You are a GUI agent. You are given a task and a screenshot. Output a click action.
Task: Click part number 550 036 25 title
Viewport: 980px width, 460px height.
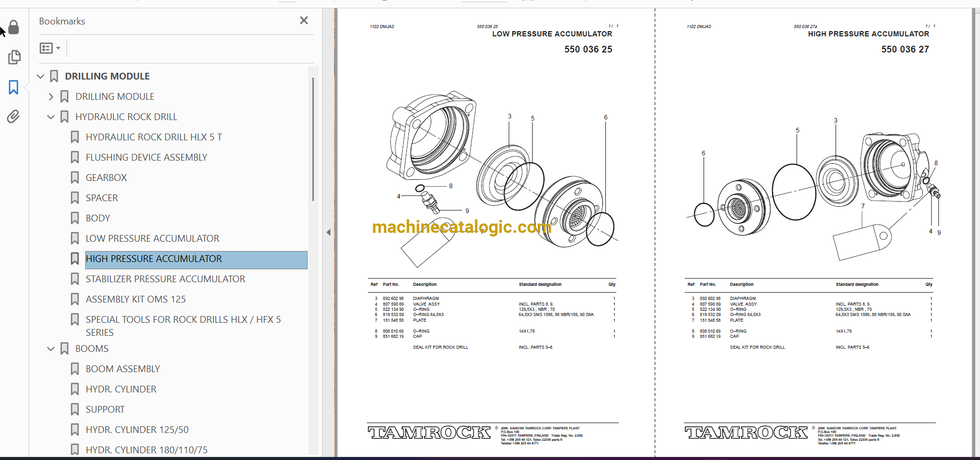(588, 49)
